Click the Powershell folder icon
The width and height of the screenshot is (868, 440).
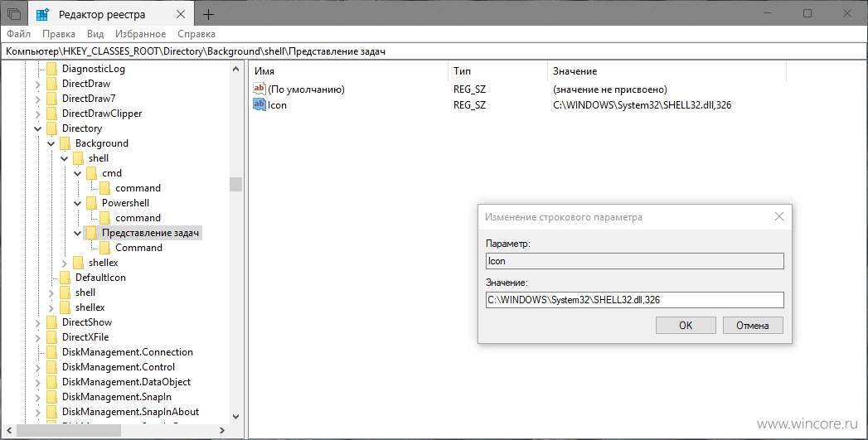click(91, 203)
